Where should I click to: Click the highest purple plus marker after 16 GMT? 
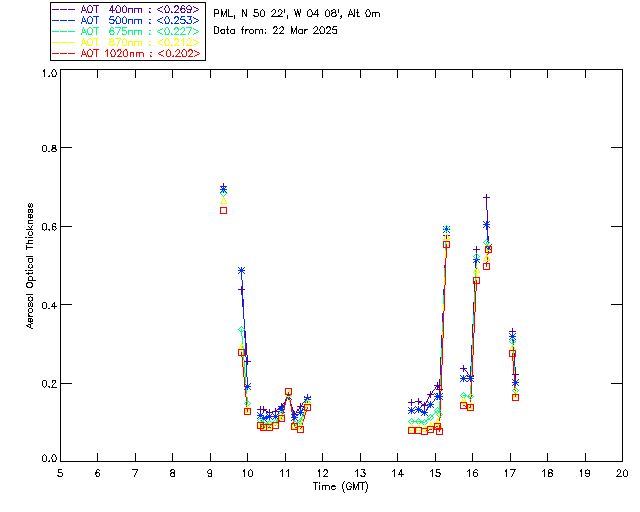tap(487, 198)
